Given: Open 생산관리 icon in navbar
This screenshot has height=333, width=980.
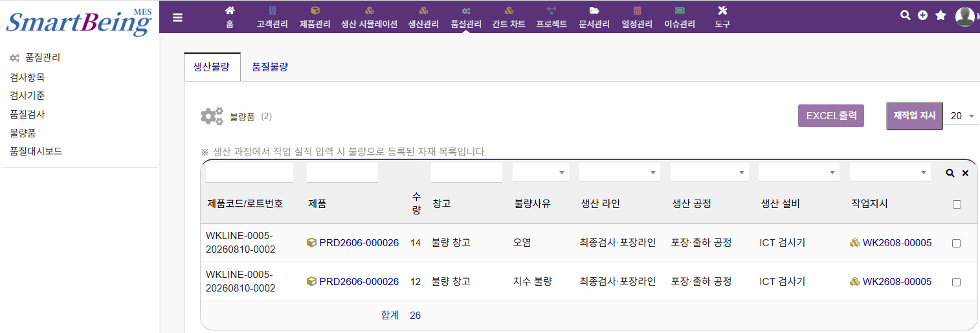Looking at the screenshot, I should tap(423, 10).
